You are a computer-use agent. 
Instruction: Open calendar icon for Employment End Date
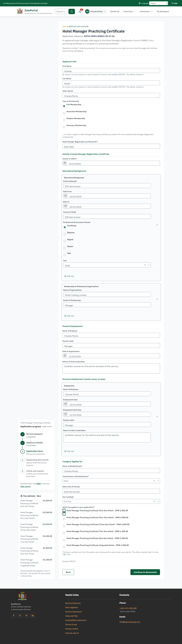point(66,414)
